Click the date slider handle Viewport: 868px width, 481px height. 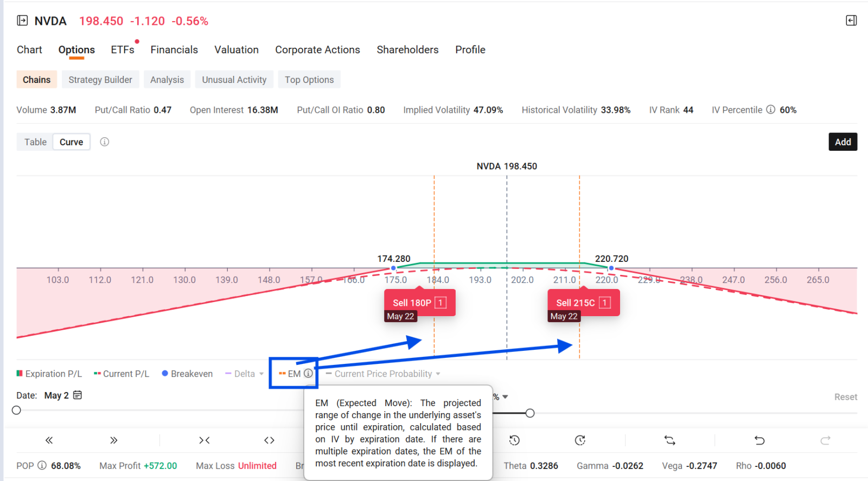(x=16, y=410)
